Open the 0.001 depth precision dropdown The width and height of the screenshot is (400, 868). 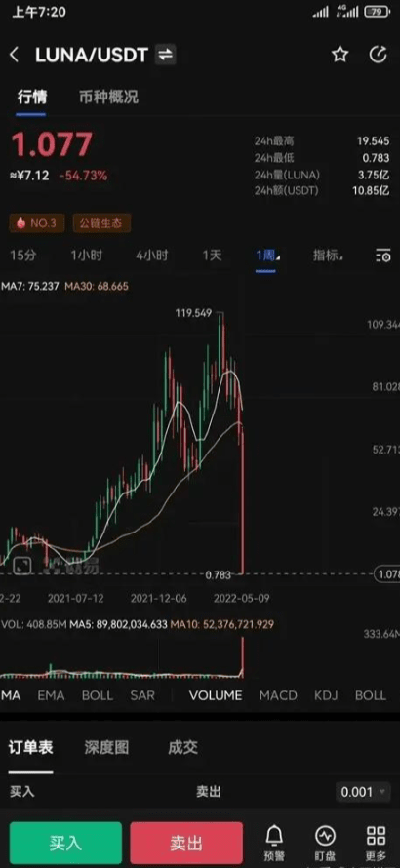click(362, 792)
